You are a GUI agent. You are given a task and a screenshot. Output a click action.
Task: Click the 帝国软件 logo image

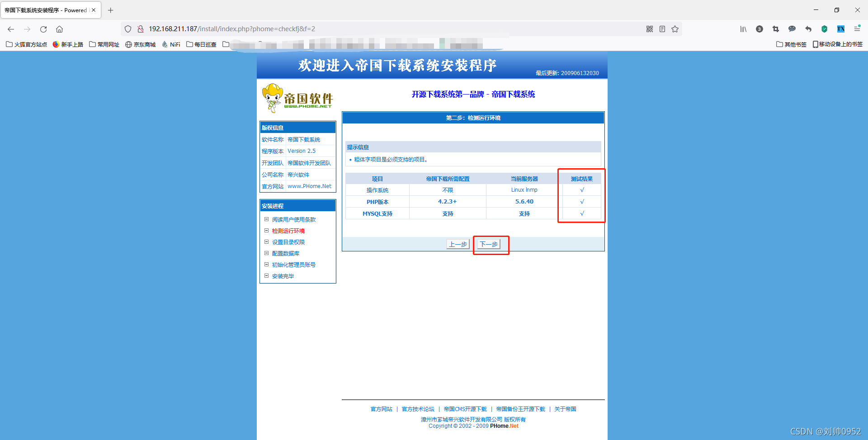pos(297,98)
